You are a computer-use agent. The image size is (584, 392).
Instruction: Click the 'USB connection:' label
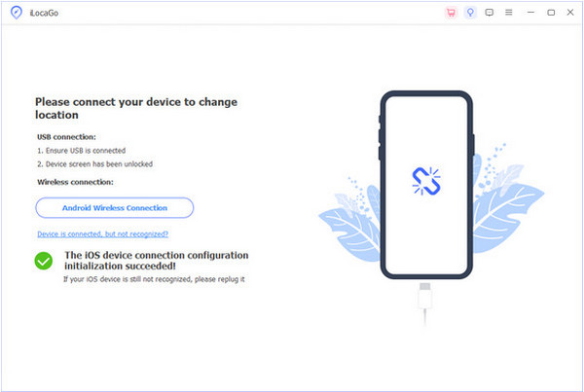66,137
